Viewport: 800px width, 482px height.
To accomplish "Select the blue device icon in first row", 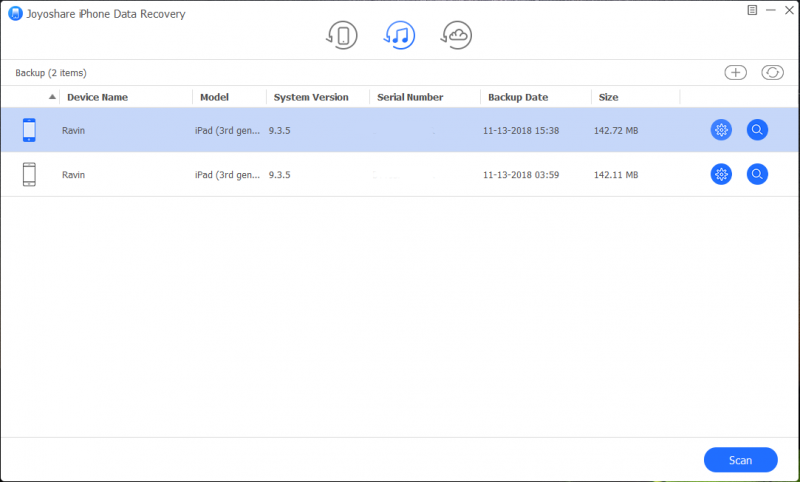I will coord(29,130).
